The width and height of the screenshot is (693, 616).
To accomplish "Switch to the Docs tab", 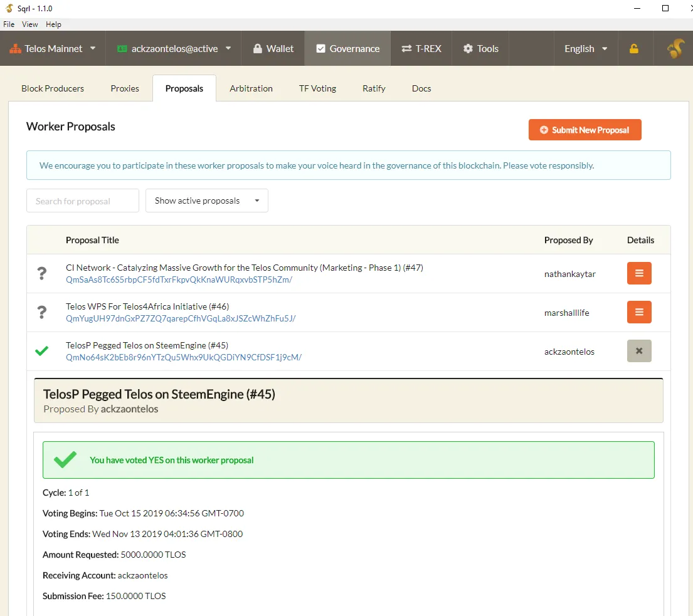I will (x=421, y=88).
